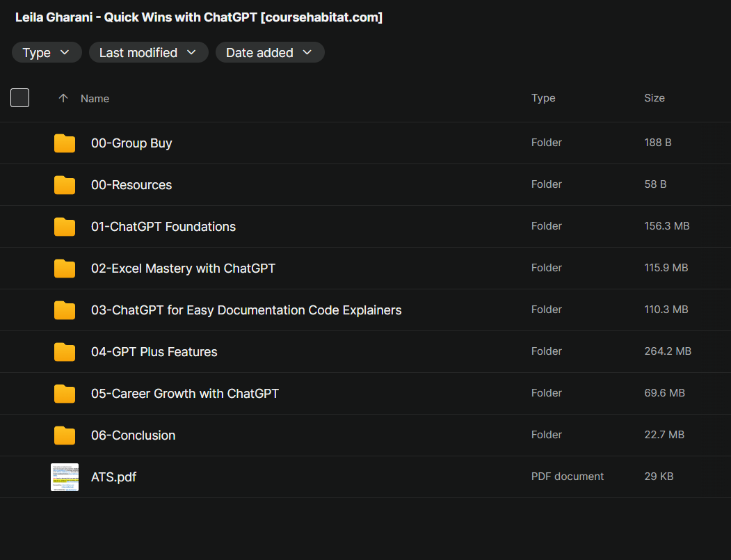
Task: Tick the select-all checkbox in header
Action: coord(20,98)
